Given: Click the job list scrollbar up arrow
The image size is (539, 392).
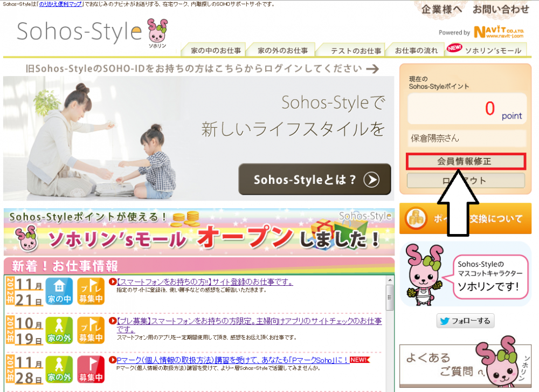Looking at the screenshot, I should (x=390, y=280).
